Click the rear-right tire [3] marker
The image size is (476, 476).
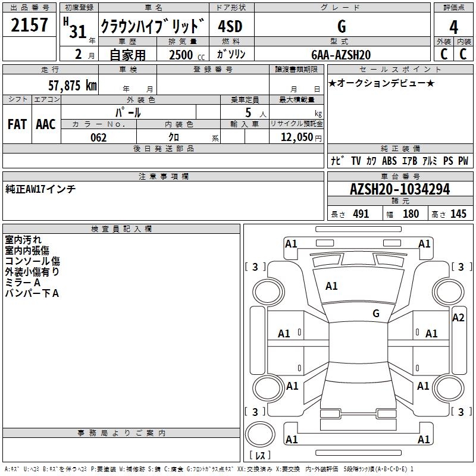(x=461, y=412)
